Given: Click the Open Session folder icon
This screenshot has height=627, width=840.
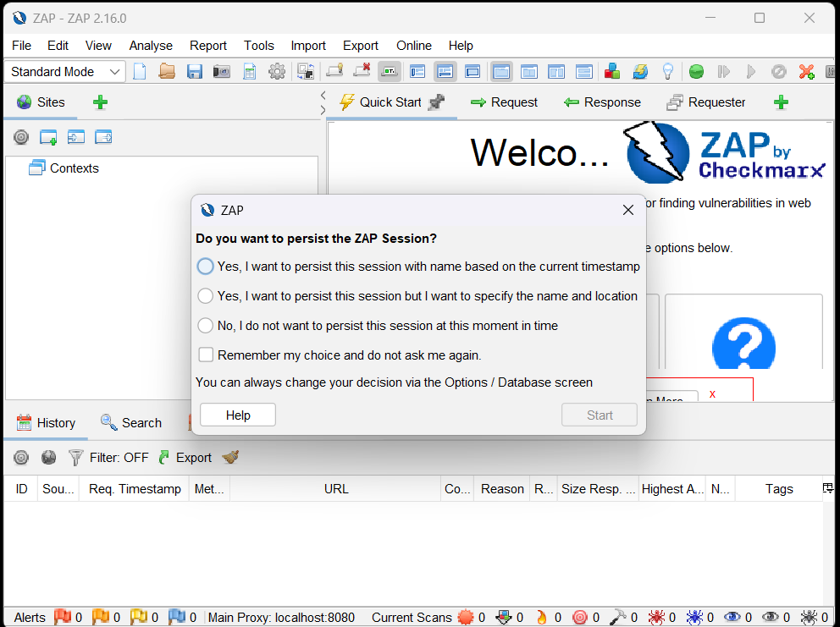Looking at the screenshot, I should pos(167,71).
